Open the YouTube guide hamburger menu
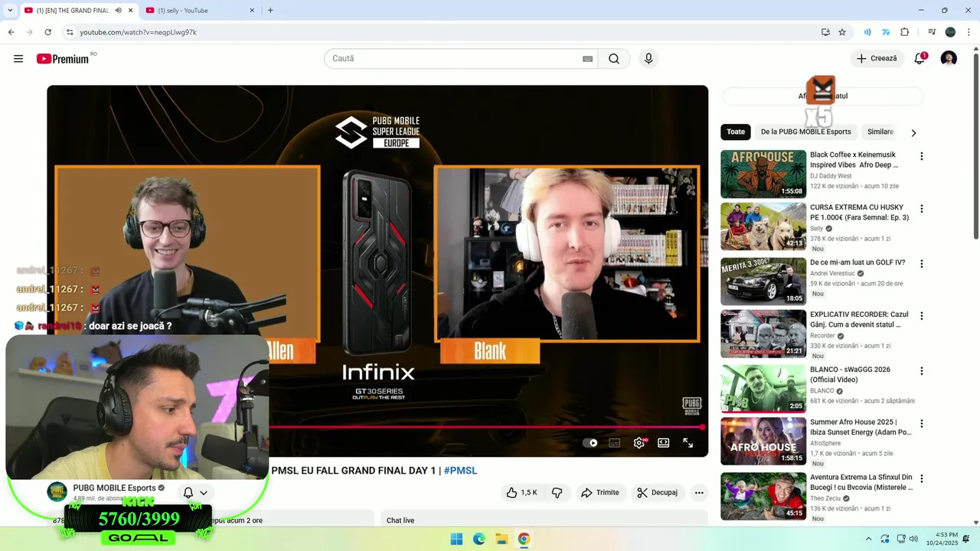980x551 pixels. point(18,59)
